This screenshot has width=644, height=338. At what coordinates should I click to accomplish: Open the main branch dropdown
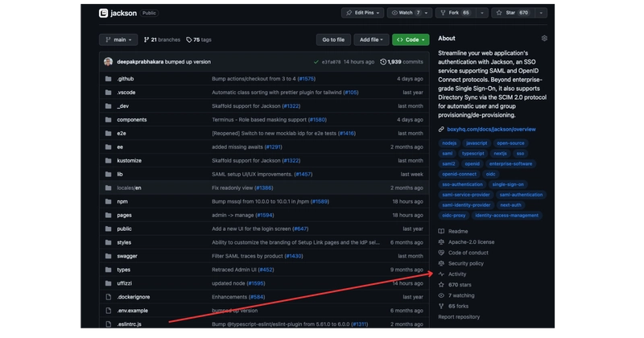(118, 40)
